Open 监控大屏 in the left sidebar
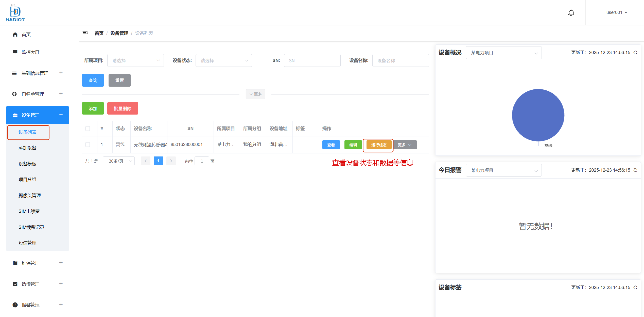644x317 pixels. [31, 52]
